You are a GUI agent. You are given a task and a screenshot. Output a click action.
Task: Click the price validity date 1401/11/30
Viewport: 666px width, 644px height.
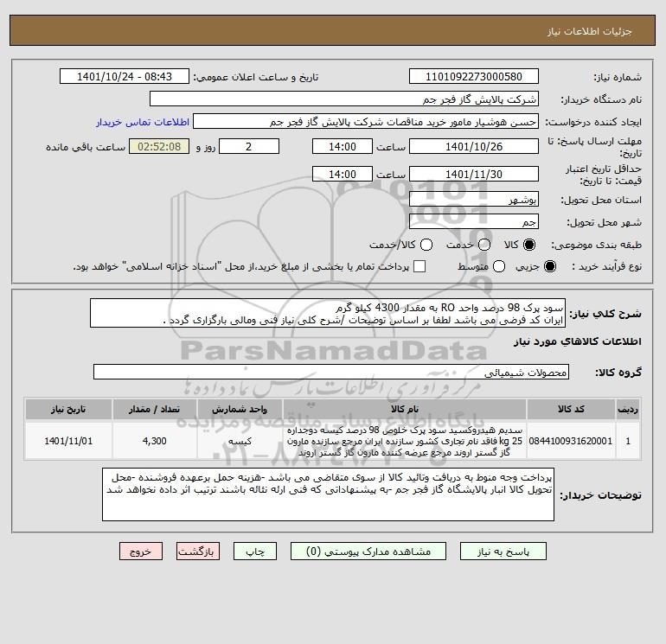pos(474,174)
